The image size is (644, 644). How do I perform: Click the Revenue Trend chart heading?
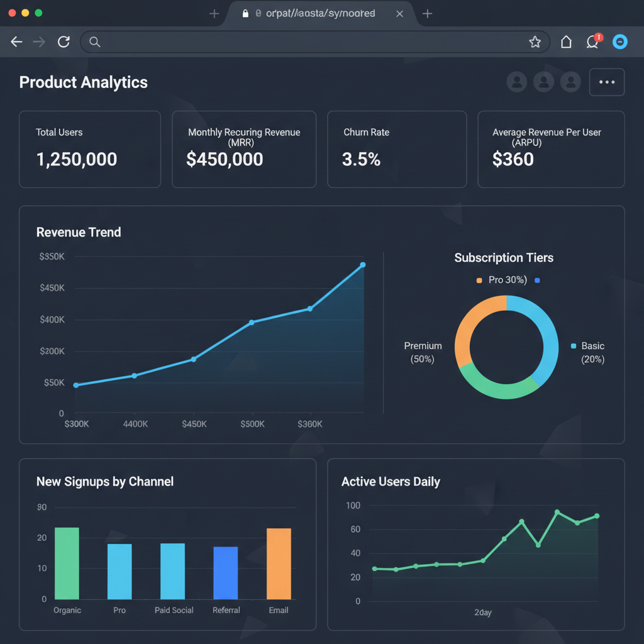[x=79, y=232]
